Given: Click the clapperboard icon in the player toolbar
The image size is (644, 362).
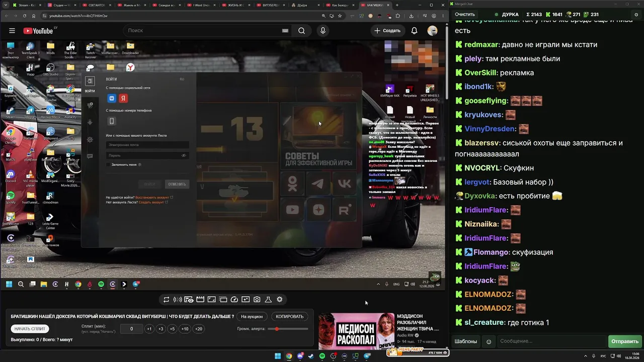Looking at the screenshot, I should pos(200,300).
